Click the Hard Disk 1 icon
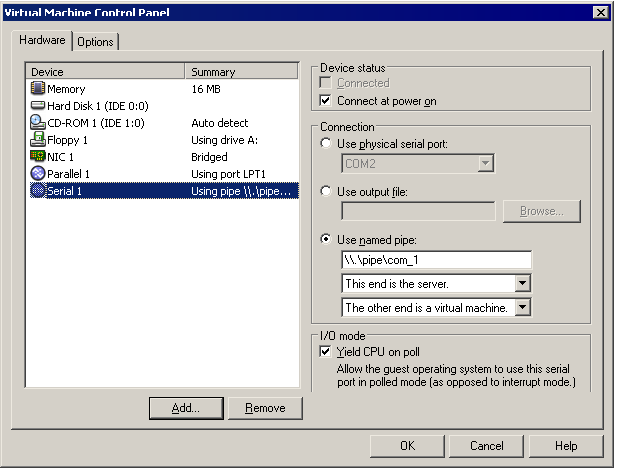 pos(38,106)
